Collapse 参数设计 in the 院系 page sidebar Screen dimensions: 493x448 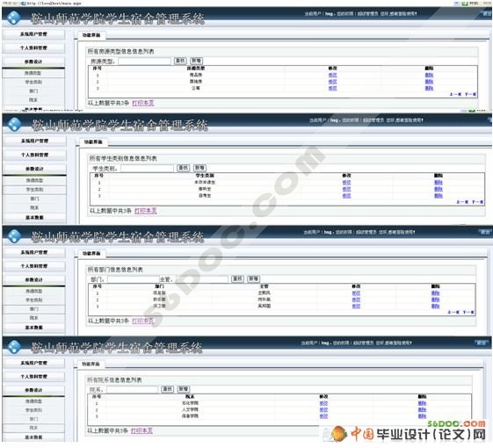click(33, 390)
